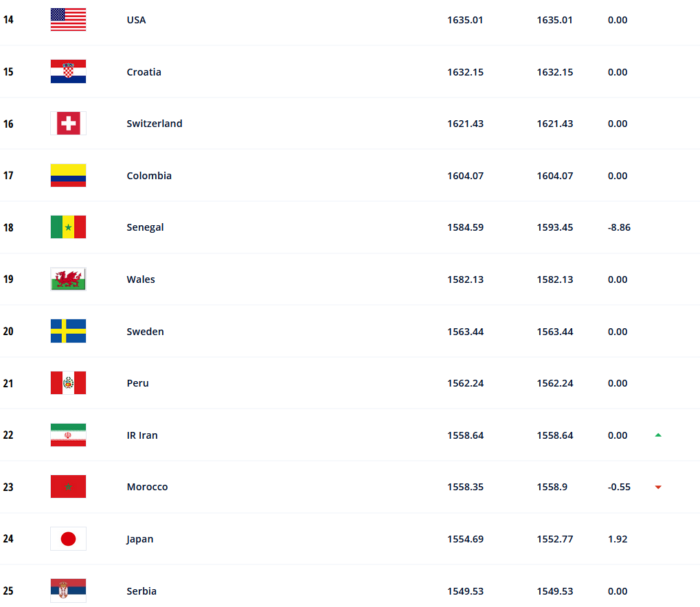Image resolution: width=700 pixels, height=607 pixels.
Task: Click the USA flag icon
Action: pos(68,20)
